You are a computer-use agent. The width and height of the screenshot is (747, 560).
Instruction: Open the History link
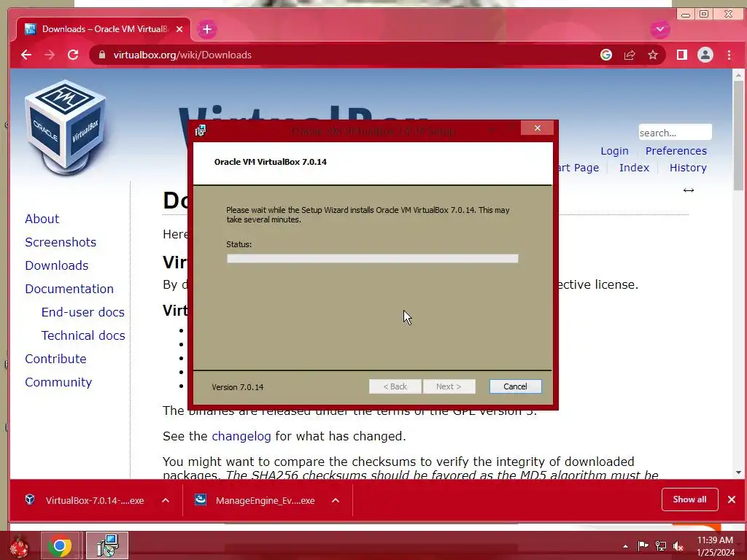pyautogui.click(x=688, y=168)
